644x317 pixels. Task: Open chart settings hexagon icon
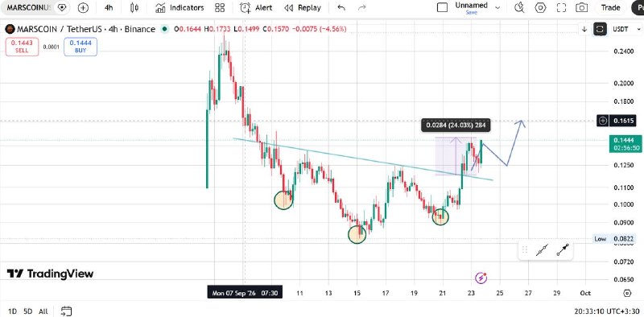(540, 7)
